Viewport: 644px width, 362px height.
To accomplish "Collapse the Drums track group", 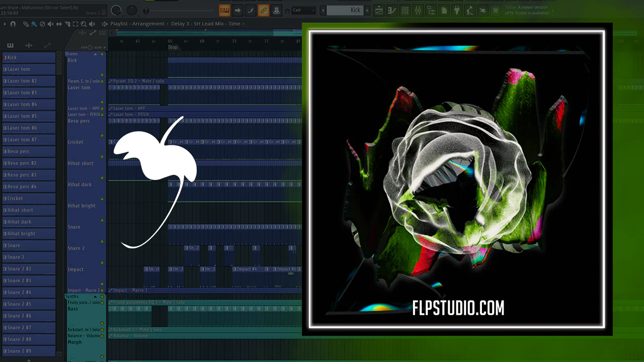I will (x=95, y=54).
